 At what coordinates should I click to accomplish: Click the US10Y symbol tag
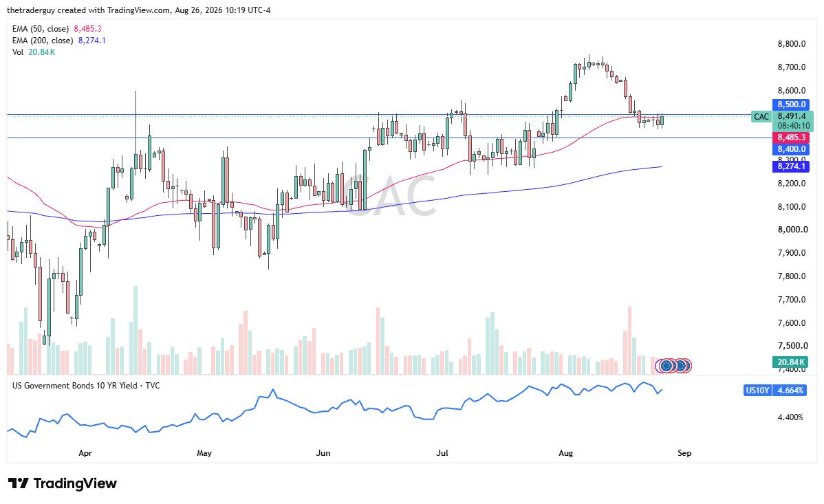point(757,391)
